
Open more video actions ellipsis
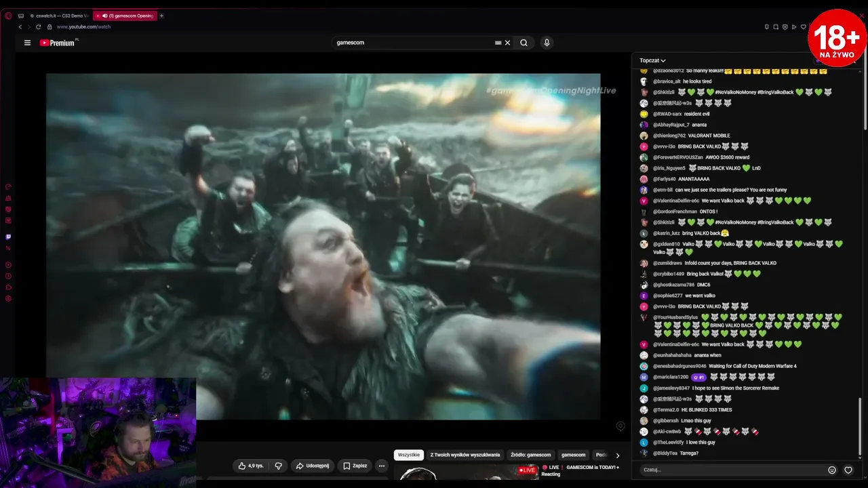coord(381,466)
